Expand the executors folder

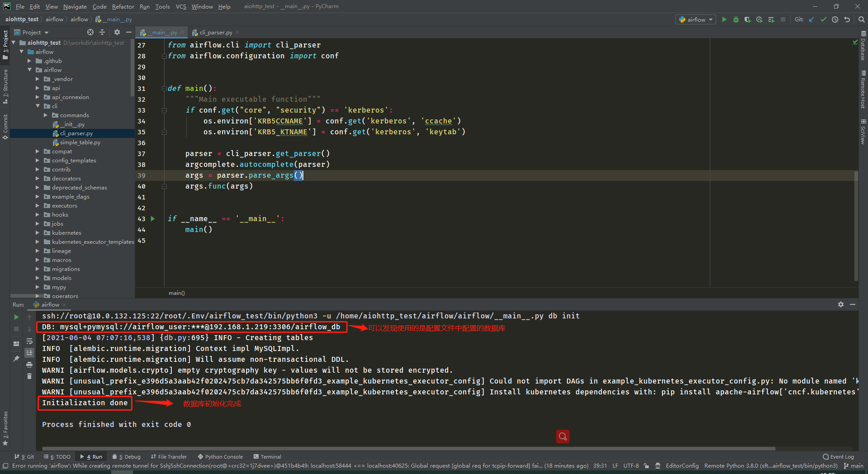click(x=38, y=205)
